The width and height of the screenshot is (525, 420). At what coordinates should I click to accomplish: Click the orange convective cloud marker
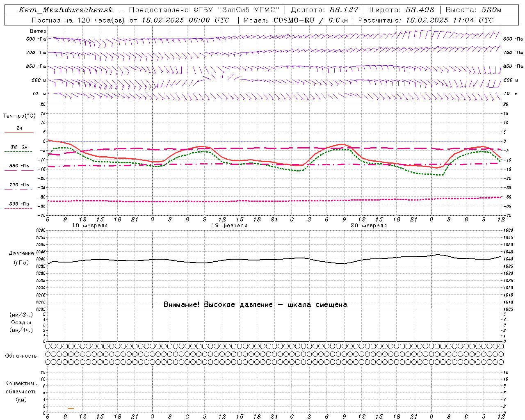click(71, 409)
